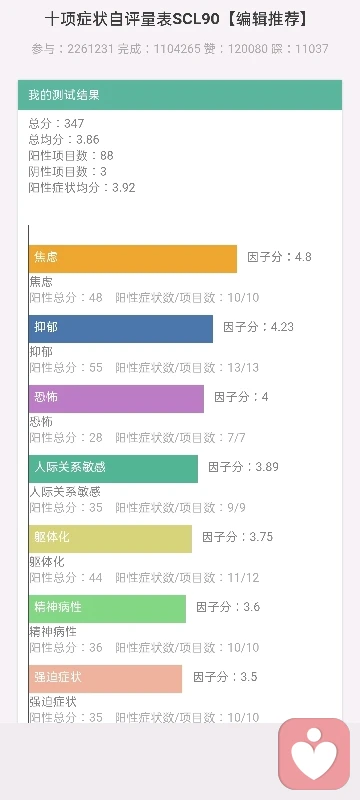Screen dimensions: 360x800
Task: Select the 阳性项目数：88 line
Action: point(71,155)
